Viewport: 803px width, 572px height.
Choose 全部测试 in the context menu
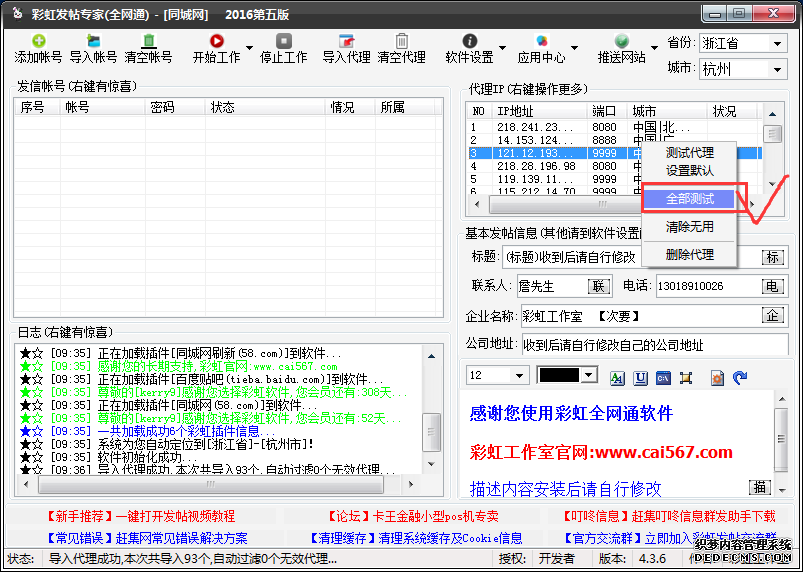[689, 199]
